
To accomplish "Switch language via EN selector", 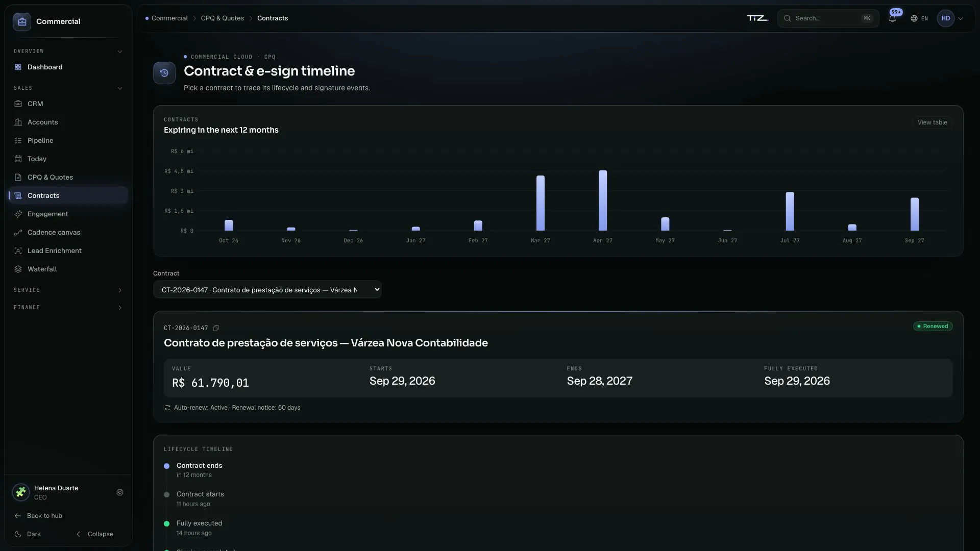I will pyautogui.click(x=919, y=18).
